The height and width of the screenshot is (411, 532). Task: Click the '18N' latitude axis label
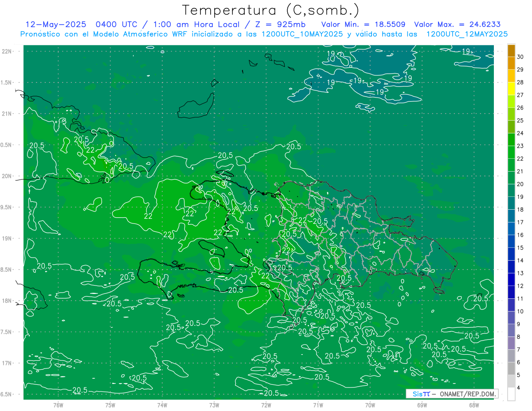(x=6, y=301)
